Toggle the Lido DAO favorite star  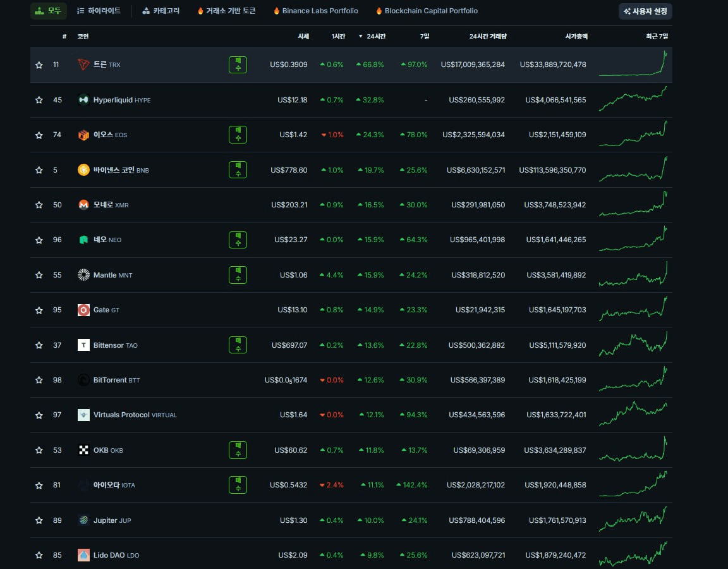(39, 555)
